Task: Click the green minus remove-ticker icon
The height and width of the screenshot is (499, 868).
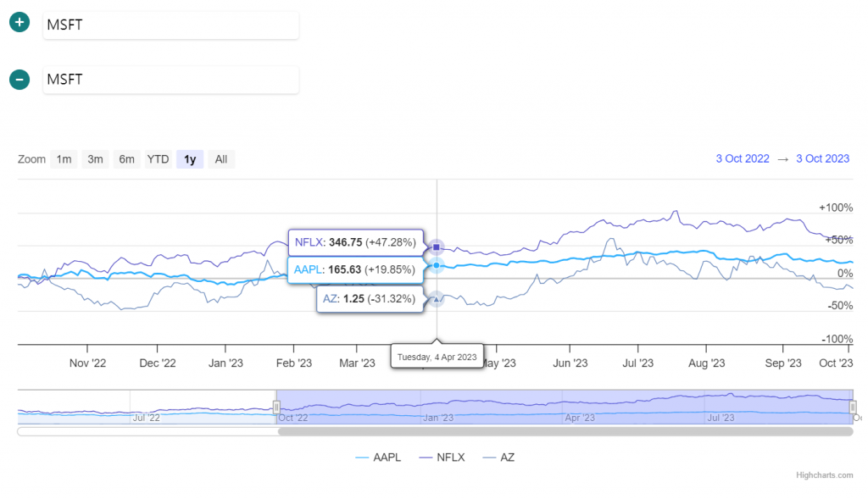Action: (19, 79)
